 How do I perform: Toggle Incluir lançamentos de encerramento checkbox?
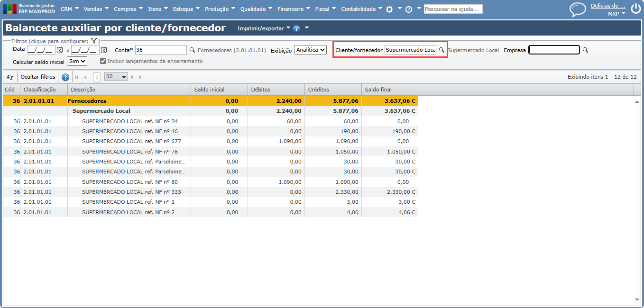[x=103, y=61]
